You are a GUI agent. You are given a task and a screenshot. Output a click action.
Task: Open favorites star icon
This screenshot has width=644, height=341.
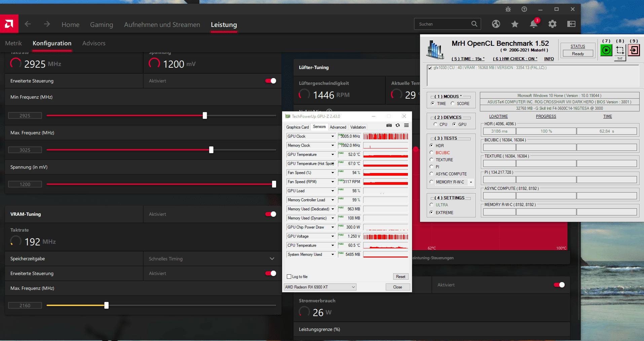tap(515, 24)
